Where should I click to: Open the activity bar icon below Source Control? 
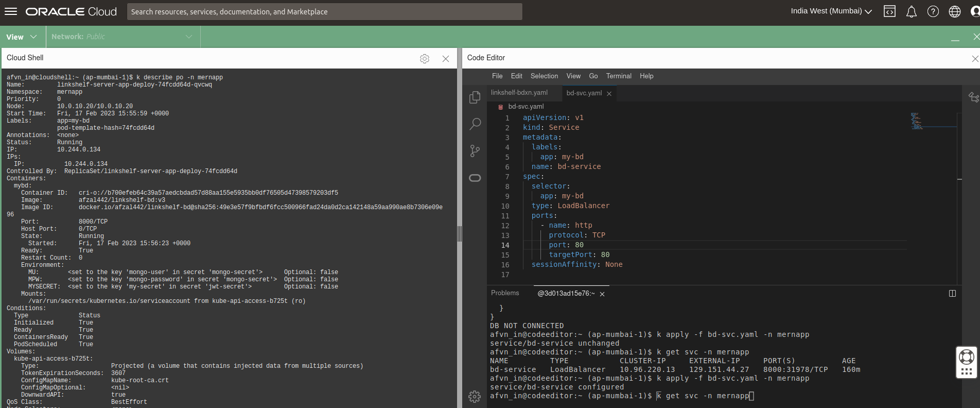point(475,178)
